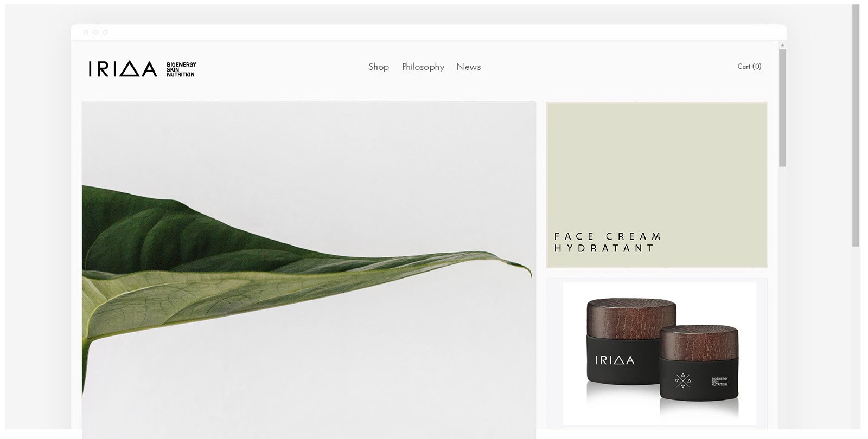Click the Bioenergy Skin Nutrition tagline beside logo

coord(181,69)
